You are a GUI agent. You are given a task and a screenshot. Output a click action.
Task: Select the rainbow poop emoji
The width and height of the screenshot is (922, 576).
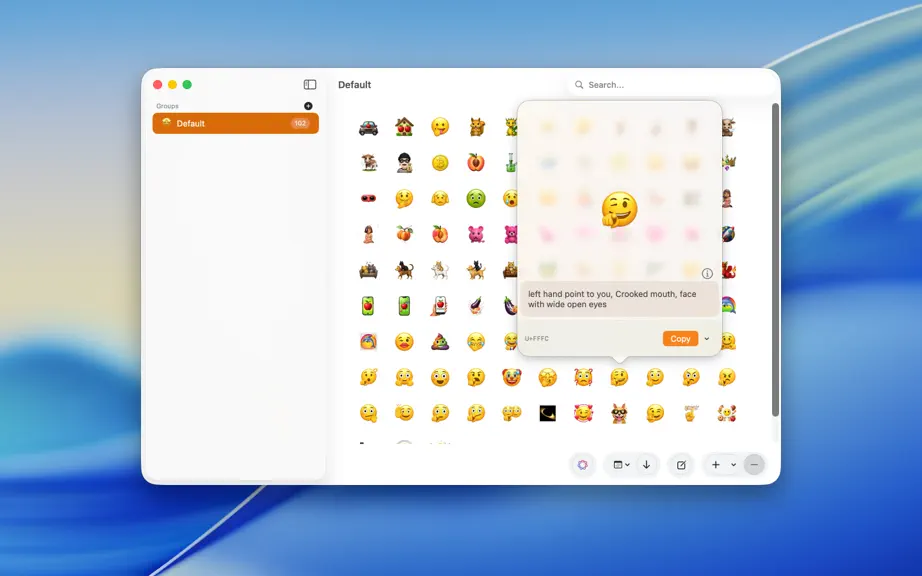(440, 341)
